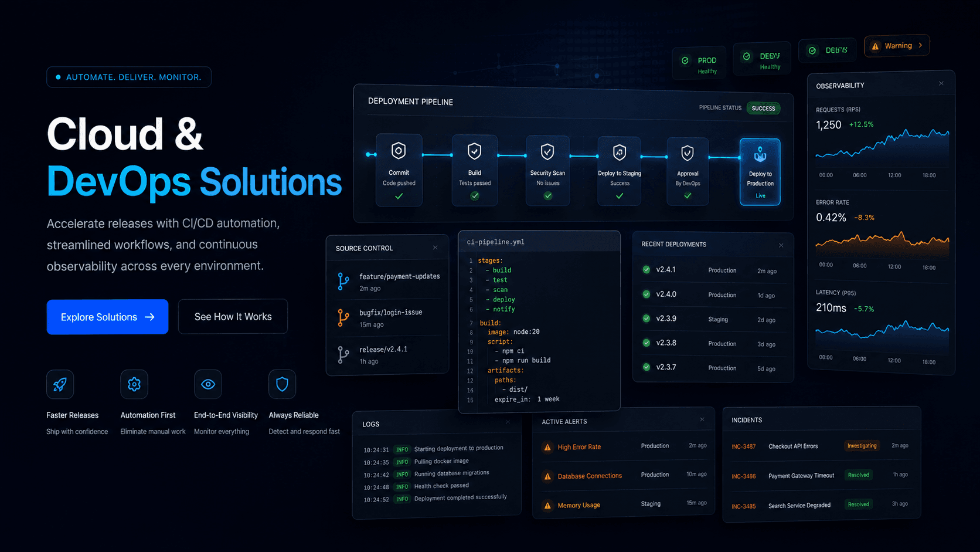980x552 pixels.
Task: Click Resolved badge for Payment Gateway Timeout
Action: [x=858, y=475]
